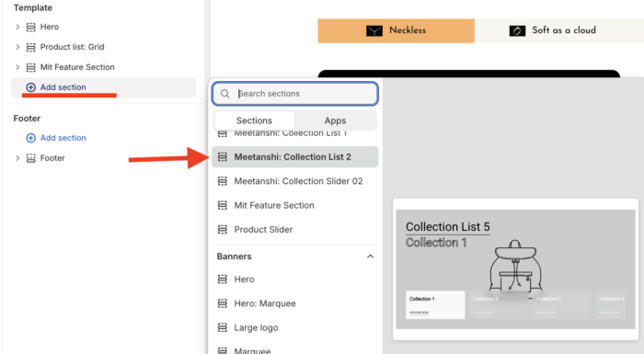Click the icon beside Hero in Banners
This screenshot has height=354, width=644.
point(223,280)
